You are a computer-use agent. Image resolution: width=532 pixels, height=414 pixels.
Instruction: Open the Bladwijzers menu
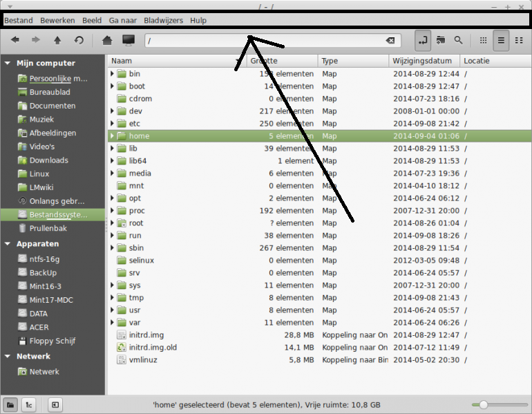(164, 20)
